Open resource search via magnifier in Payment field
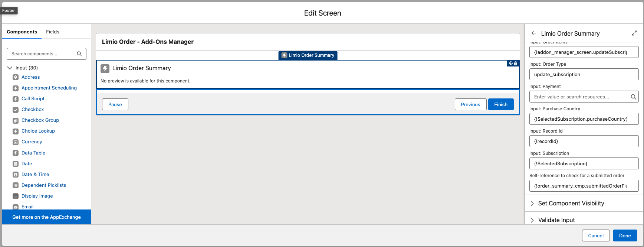 pyautogui.click(x=633, y=97)
